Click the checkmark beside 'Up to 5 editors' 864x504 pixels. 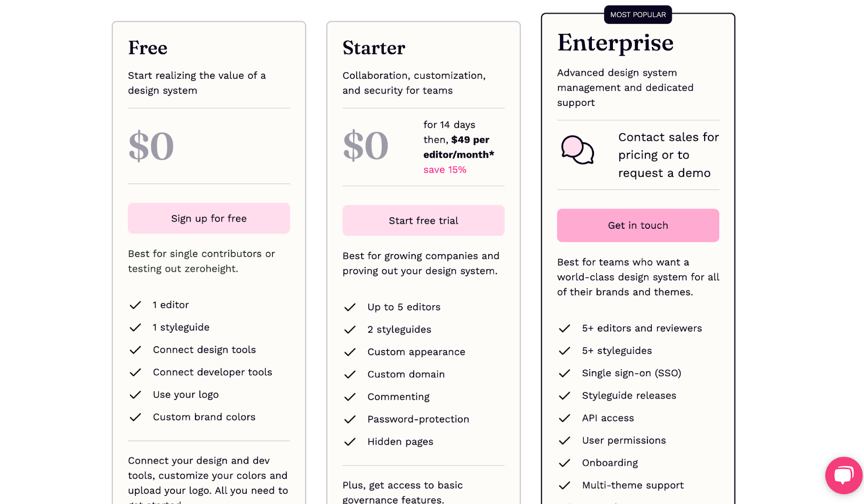350,307
